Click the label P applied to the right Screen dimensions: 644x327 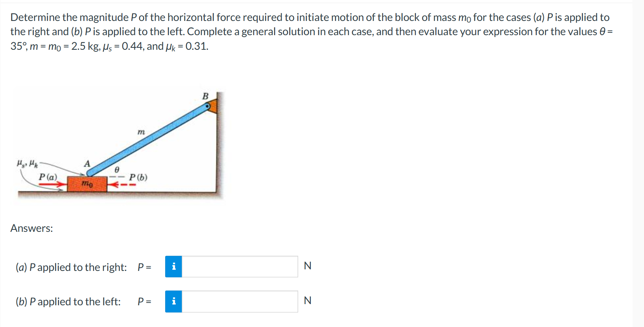(x=71, y=267)
